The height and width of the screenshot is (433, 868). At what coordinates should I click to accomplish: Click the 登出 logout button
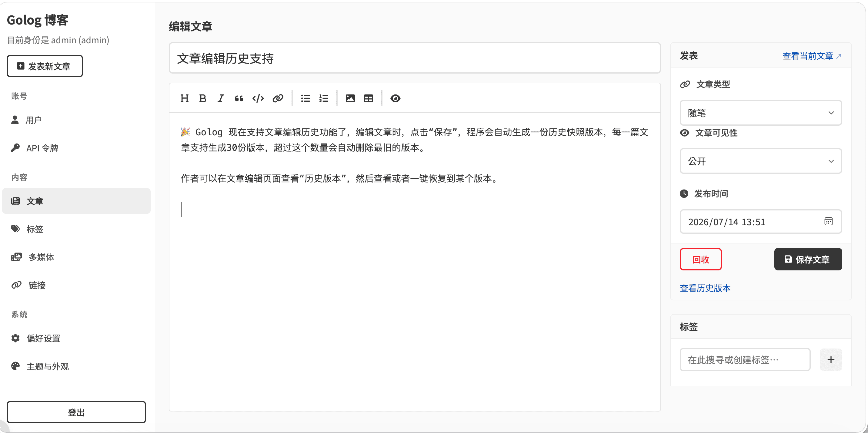[76, 412]
